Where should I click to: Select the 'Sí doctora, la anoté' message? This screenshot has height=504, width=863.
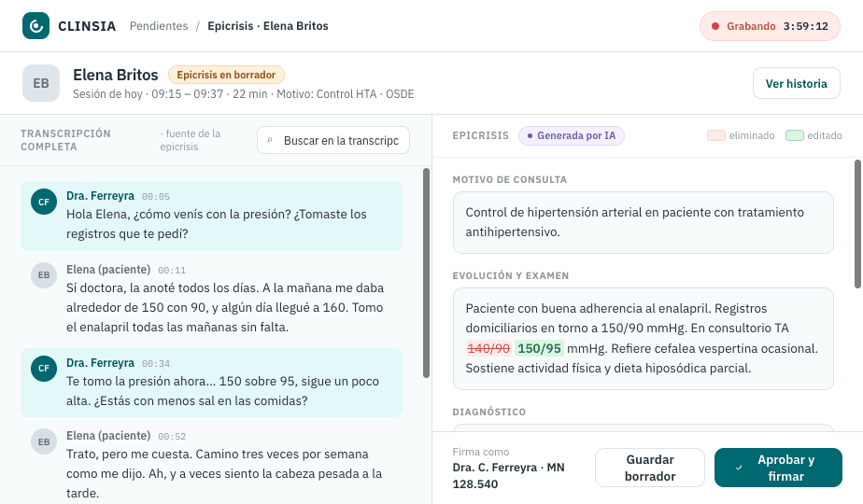(211, 300)
